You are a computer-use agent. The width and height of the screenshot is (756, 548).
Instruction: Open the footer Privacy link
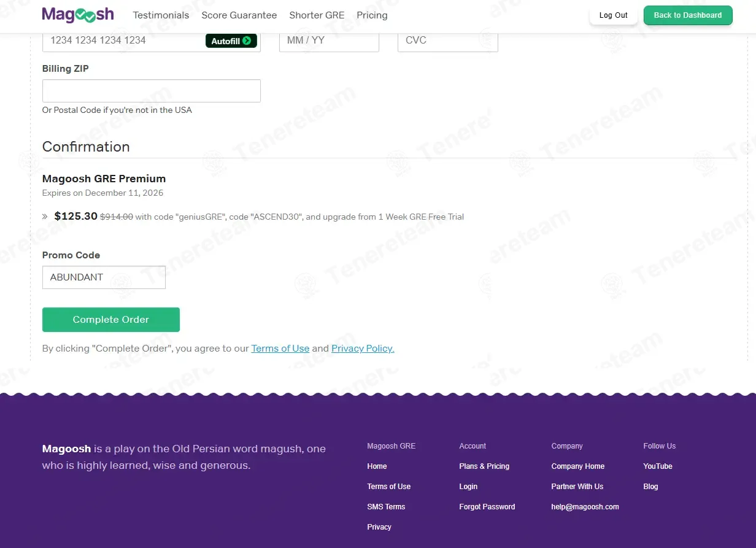(x=379, y=527)
